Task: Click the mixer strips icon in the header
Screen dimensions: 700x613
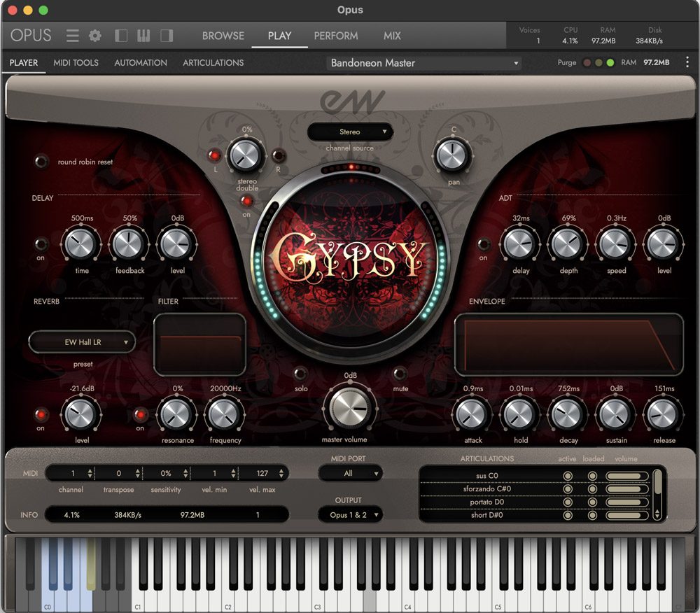Action: coord(142,35)
